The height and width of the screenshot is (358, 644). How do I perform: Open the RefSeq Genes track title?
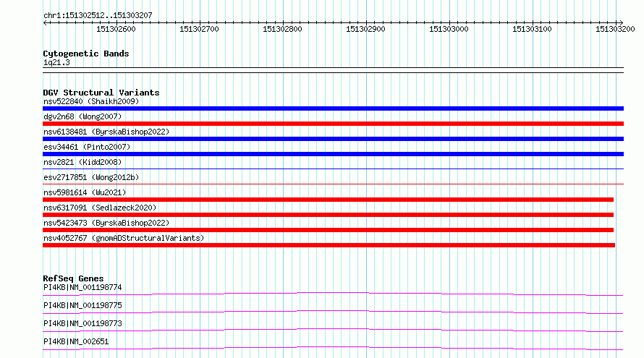tap(73, 278)
